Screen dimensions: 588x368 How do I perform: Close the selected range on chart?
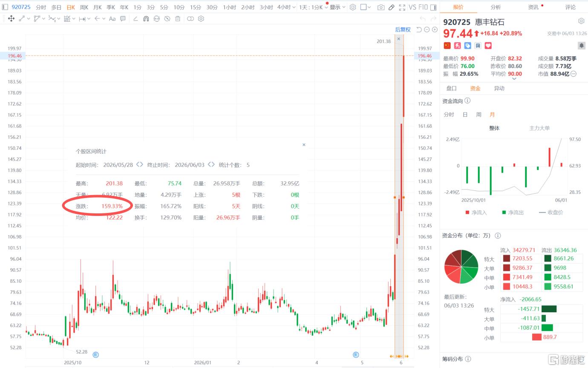[399, 39]
